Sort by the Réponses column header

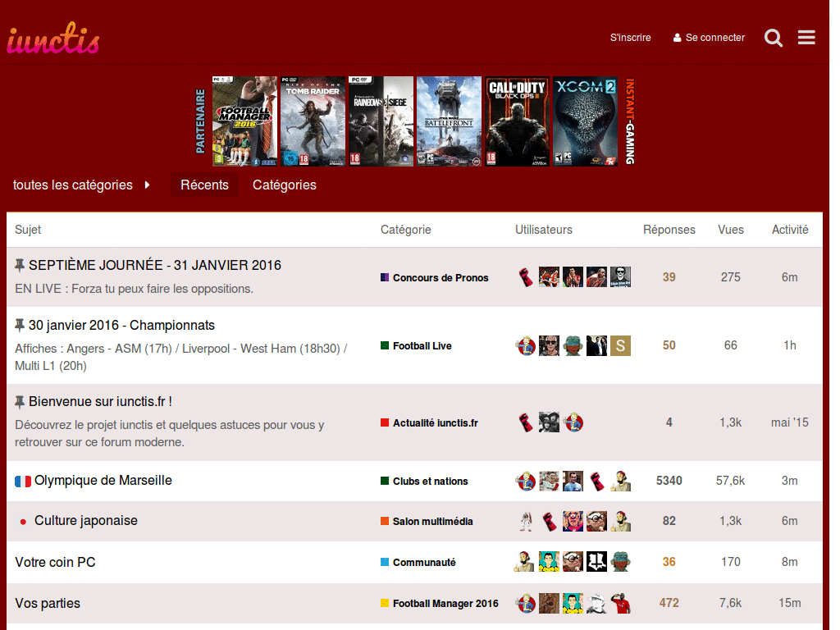(669, 230)
